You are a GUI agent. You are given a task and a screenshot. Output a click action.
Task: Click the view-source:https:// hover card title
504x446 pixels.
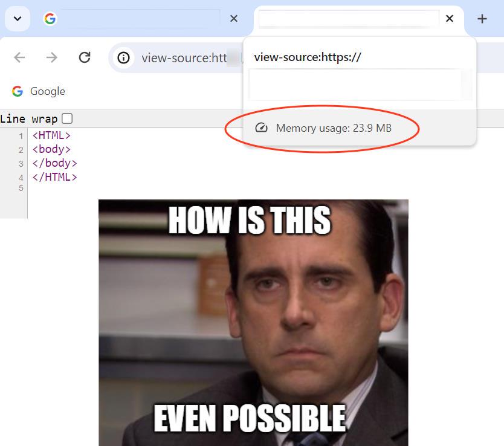[x=307, y=57]
